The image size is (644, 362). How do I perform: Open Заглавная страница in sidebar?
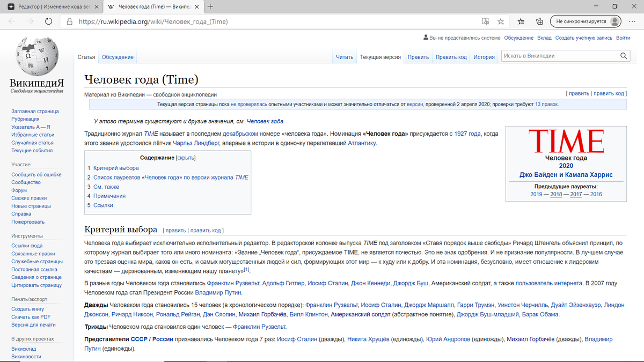pos(35,111)
